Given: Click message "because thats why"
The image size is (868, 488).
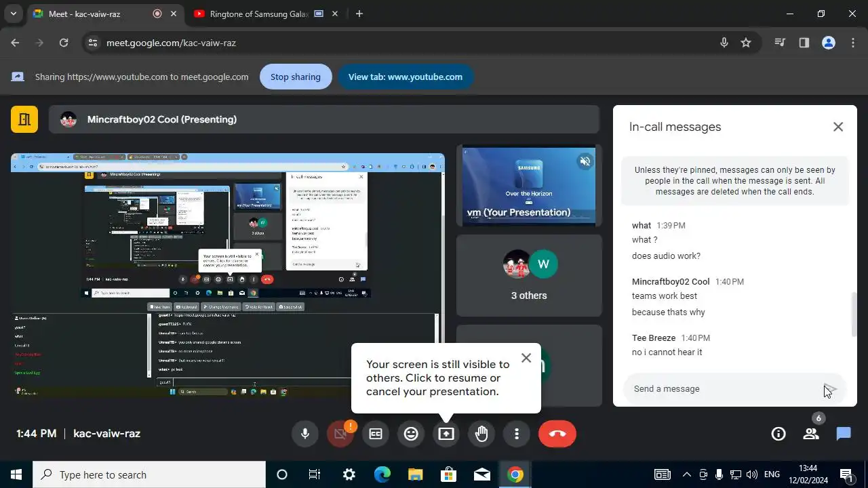Looking at the screenshot, I should tap(669, 312).
